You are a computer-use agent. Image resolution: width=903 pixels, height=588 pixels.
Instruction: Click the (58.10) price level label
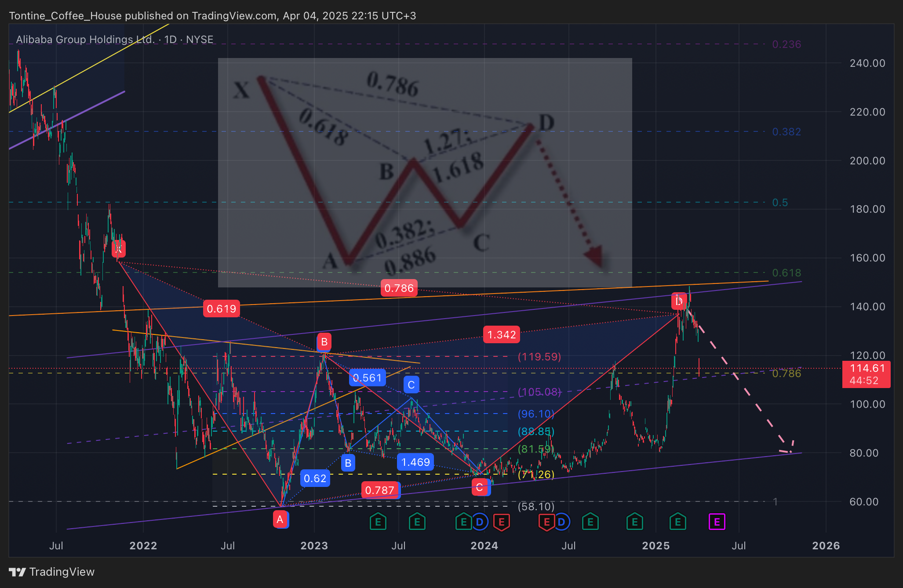tap(536, 506)
